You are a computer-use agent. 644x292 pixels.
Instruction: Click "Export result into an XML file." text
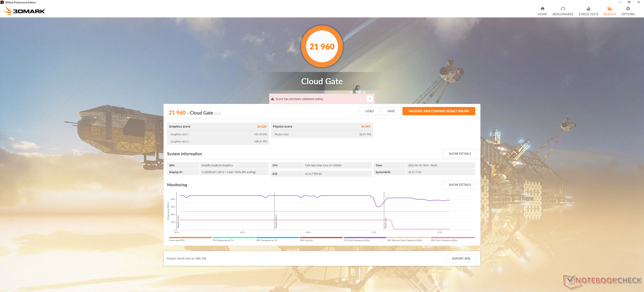click(x=187, y=258)
